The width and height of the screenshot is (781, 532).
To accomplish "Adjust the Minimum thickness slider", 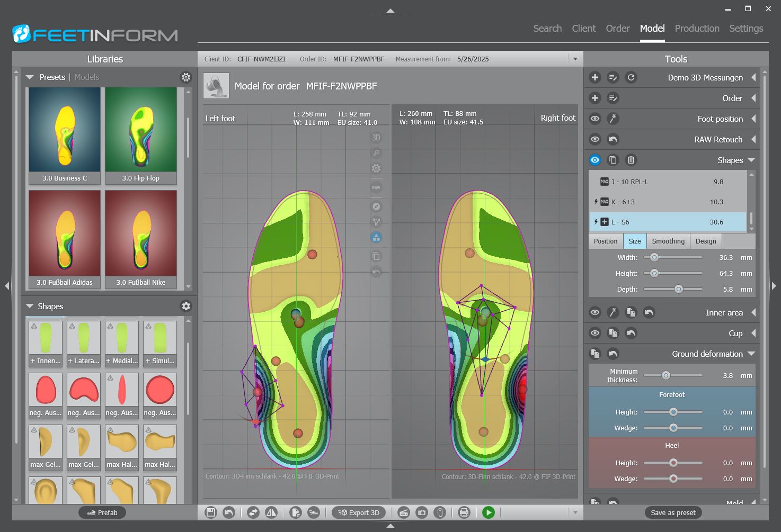I will coord(667,375).
